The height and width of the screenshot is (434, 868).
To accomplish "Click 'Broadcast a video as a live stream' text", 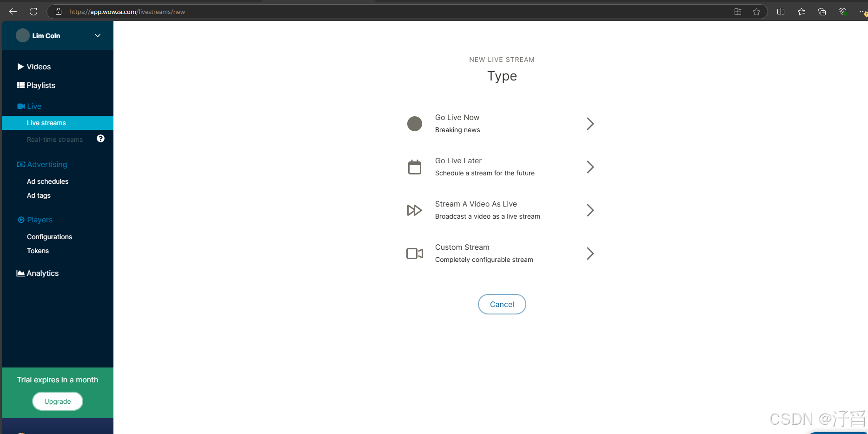I will (x=488, y=216).
